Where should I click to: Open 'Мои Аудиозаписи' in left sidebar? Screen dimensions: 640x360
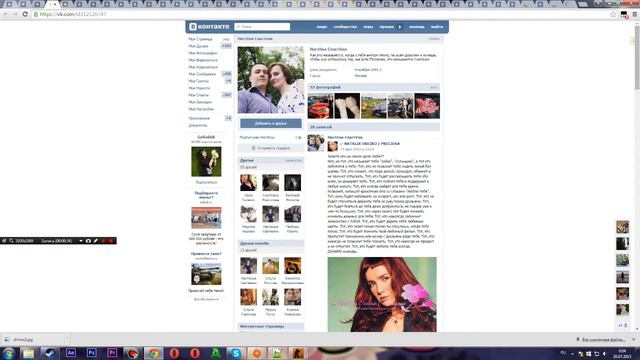pos(203,67)
